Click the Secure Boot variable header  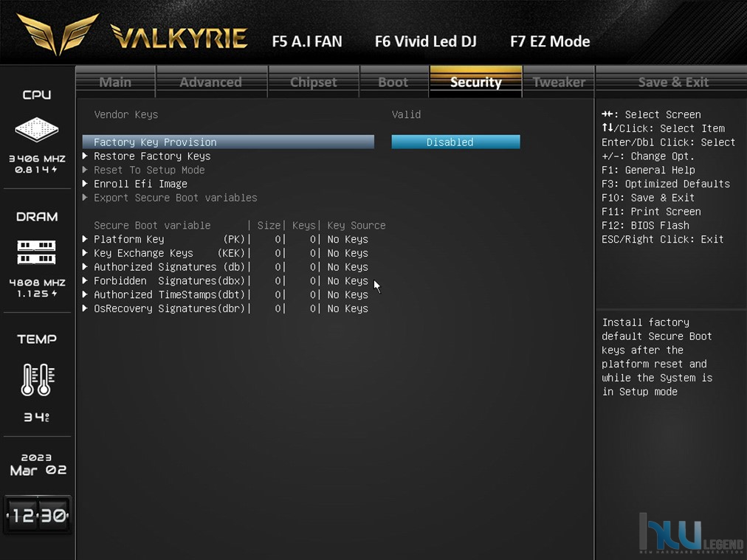pyautogui.click(x=152, y=225)
